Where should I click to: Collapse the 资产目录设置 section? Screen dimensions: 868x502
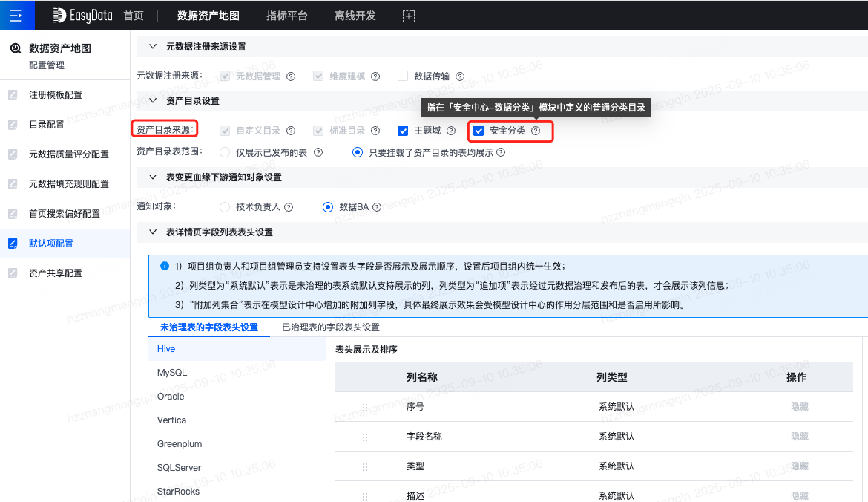[x=154, y=100]
